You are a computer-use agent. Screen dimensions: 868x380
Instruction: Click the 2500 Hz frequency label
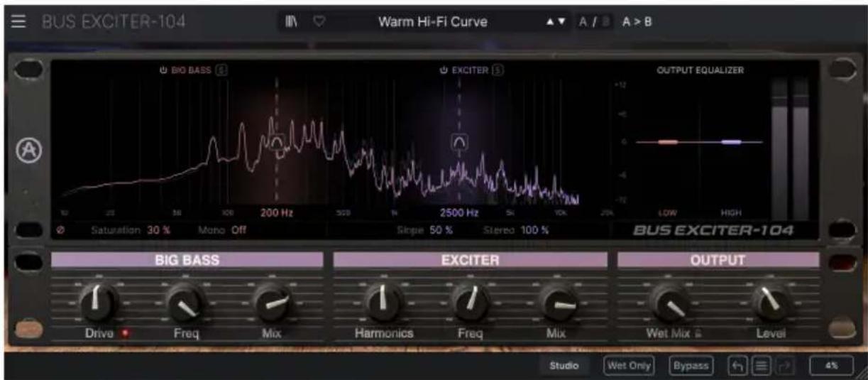[459, 212]
